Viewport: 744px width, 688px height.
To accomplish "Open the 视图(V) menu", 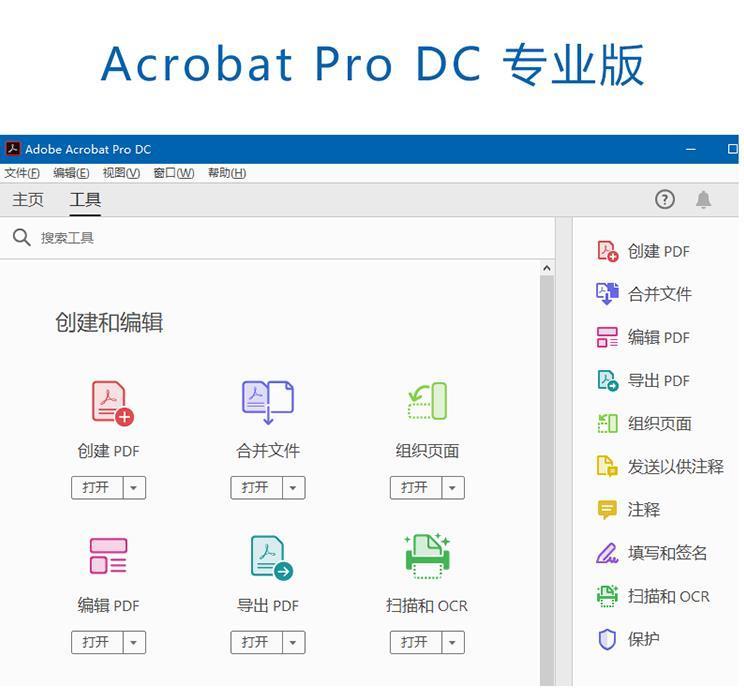I will [x=121, y=173].
